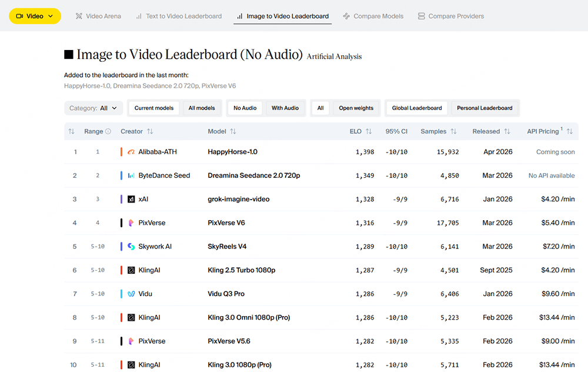Click the 95% CI column header
Viewport: 588px width, 372px height.
[x=396, y=131]
